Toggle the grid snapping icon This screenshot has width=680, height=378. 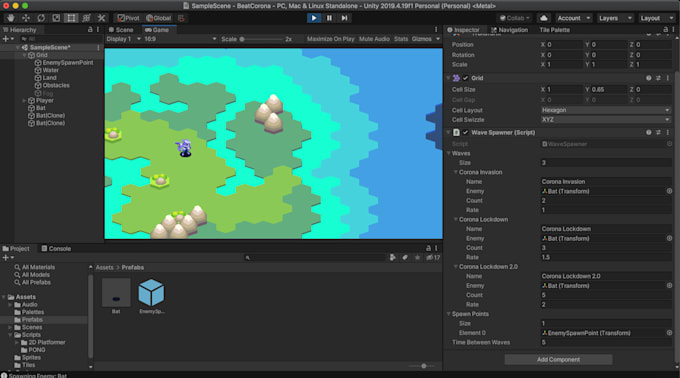(x=181, y=18)
